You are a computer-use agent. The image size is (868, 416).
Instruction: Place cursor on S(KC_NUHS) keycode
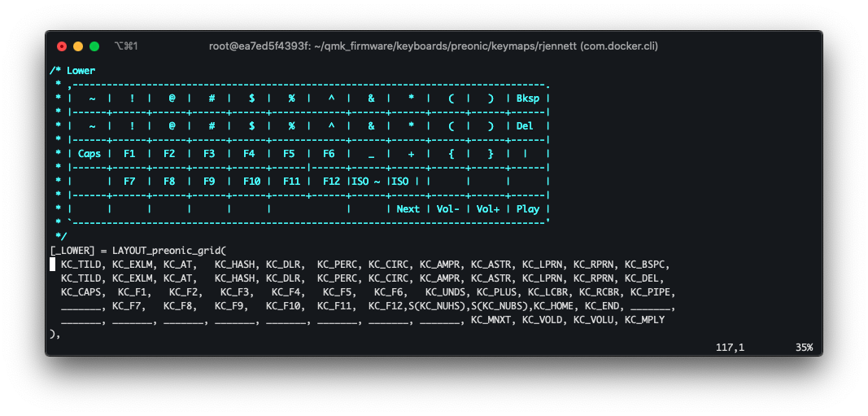point(436,306)
